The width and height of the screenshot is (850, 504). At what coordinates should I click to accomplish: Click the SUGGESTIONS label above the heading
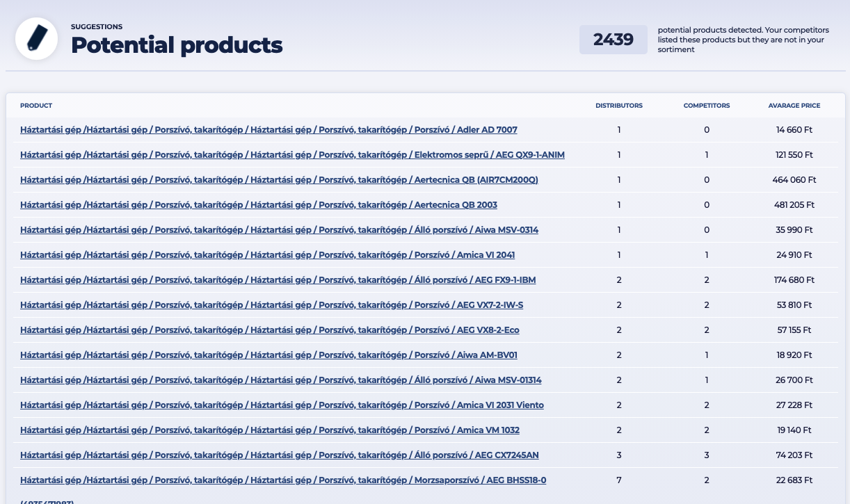tap(97, 26)
